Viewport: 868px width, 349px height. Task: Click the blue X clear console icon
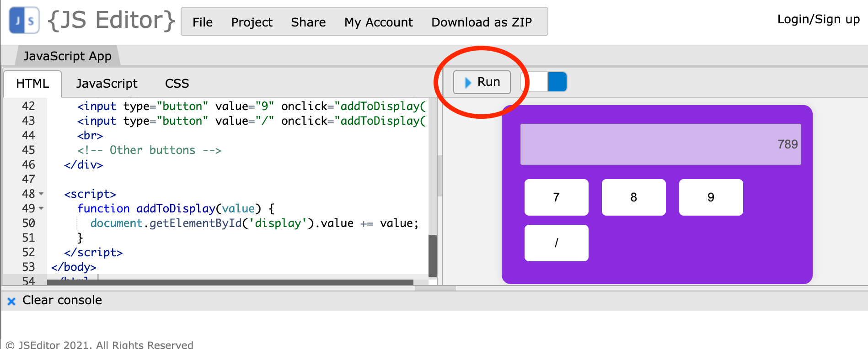coord(11,301)
